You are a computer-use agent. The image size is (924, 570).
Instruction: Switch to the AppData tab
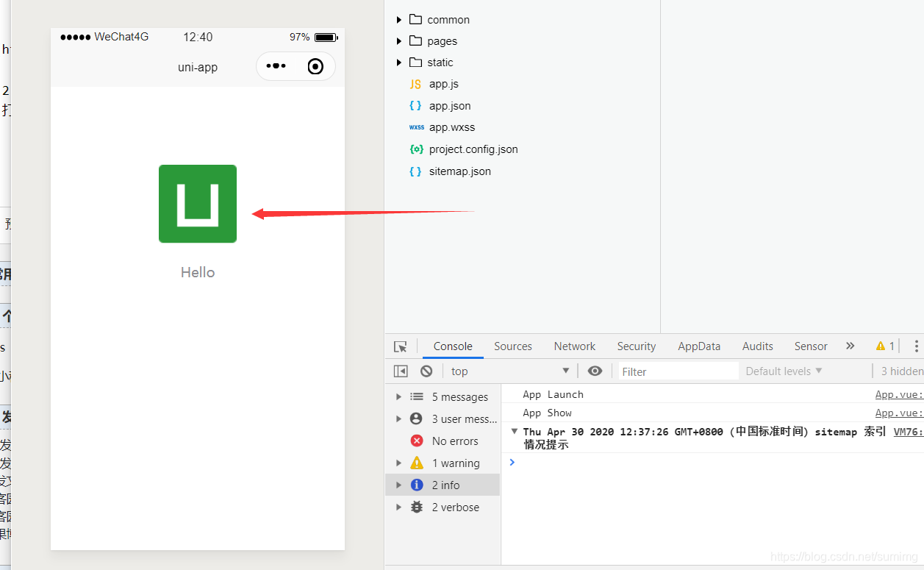699,346
